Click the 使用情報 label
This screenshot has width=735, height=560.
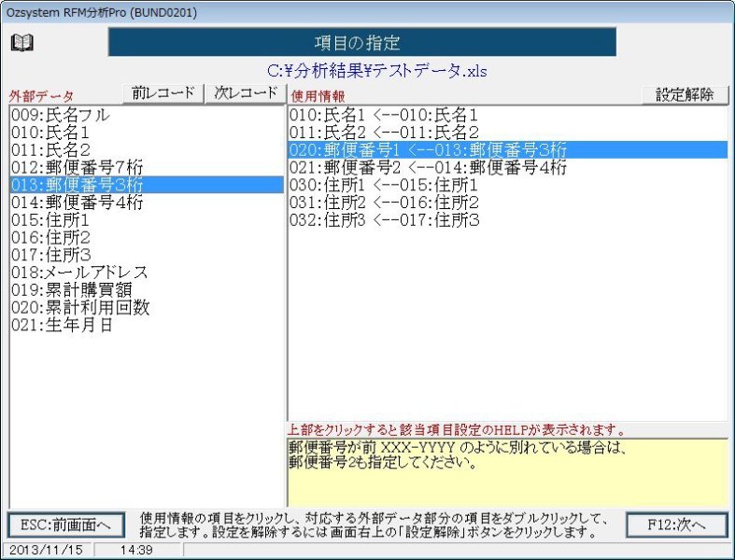pyautogui.click(x=318, y=96)
